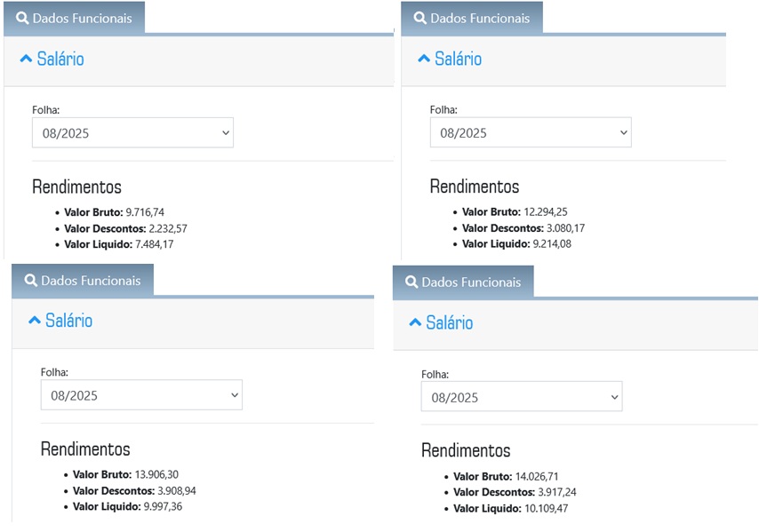
Task: Click the search icon in the top-left Dados Funcionais tab
Action: 22,19
